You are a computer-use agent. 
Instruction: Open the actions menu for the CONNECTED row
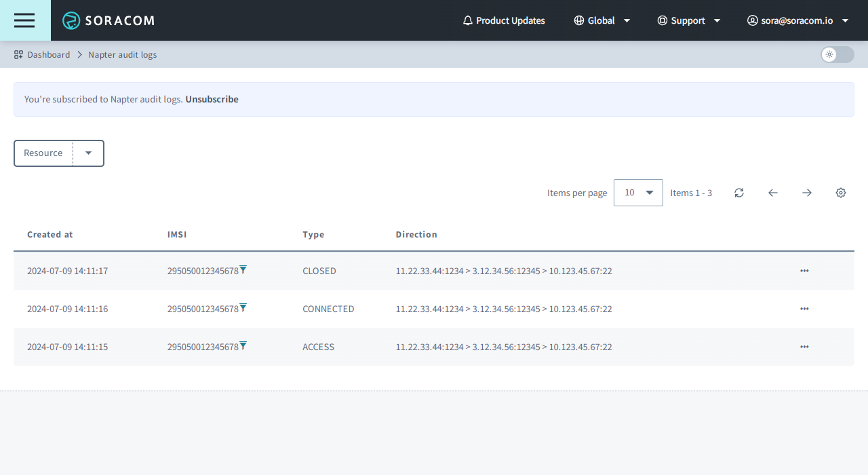click(x=804, y=309)
